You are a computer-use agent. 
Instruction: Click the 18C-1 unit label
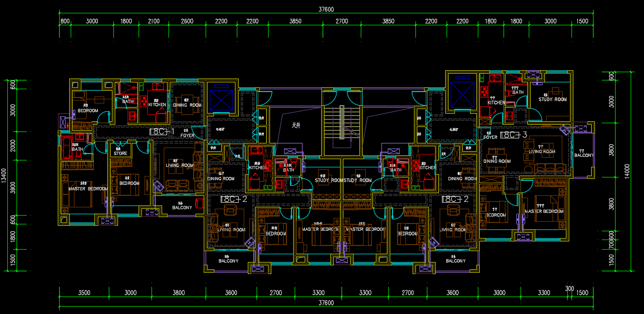click(x=162, y=132)
